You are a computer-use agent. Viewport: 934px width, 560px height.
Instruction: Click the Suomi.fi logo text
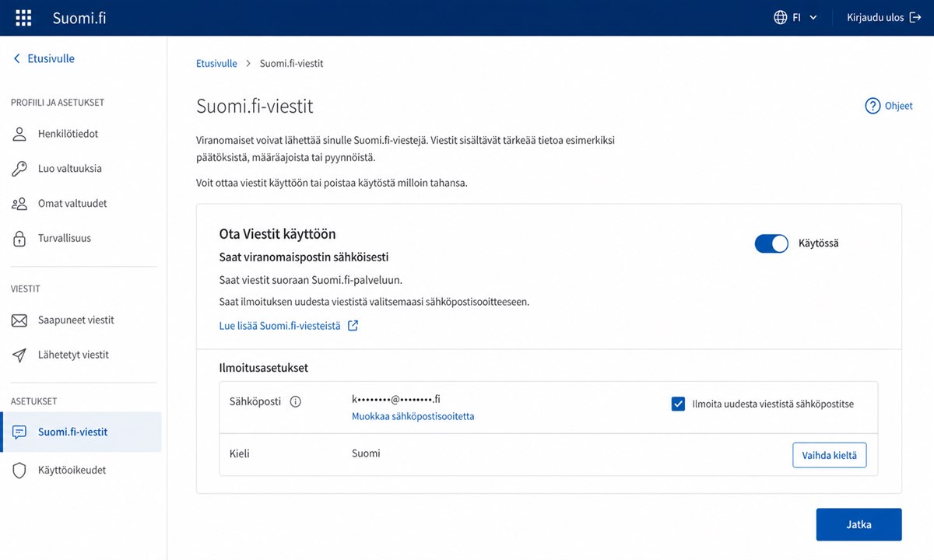tap(79, 18)
